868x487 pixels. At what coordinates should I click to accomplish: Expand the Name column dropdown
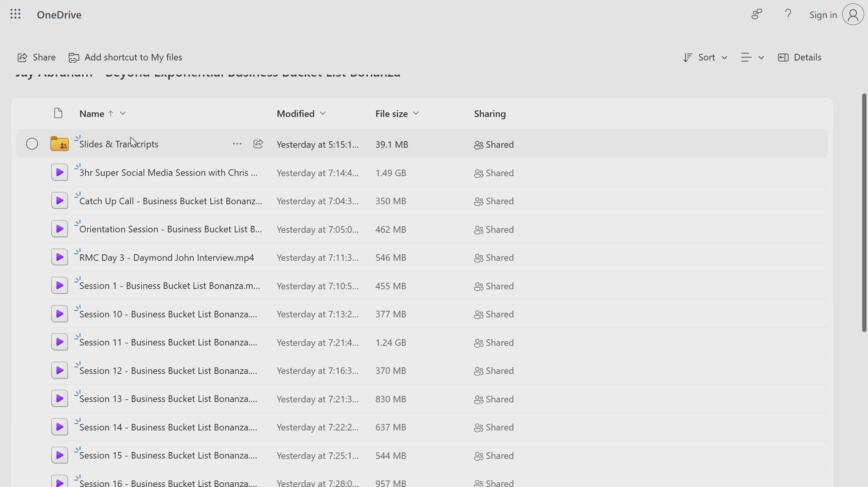point(122,113)
